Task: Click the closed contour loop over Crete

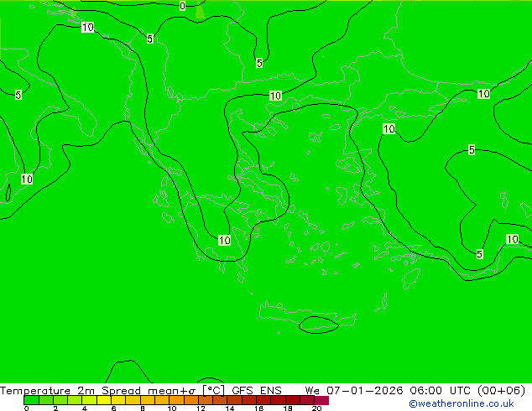Action: pos(318,325)
